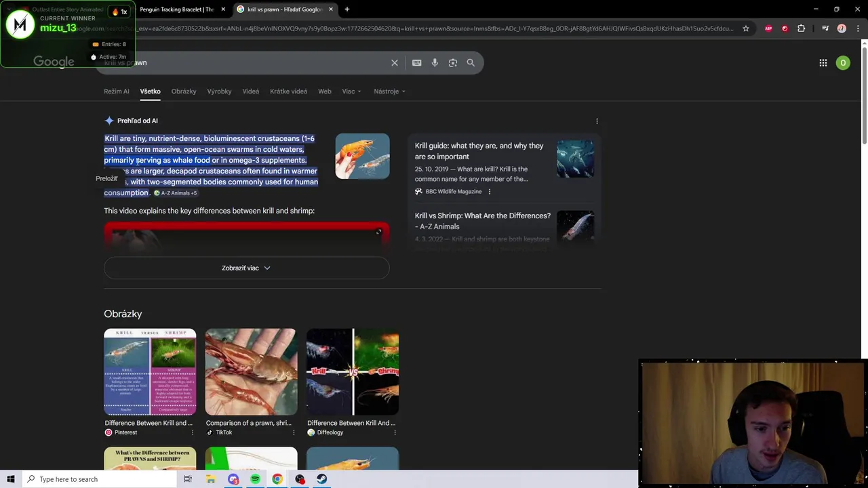This screenshot has width=868, height=488.
Task: Open Krill vs Shrimp Diffeology image
Action: click(x=353, y=372)
